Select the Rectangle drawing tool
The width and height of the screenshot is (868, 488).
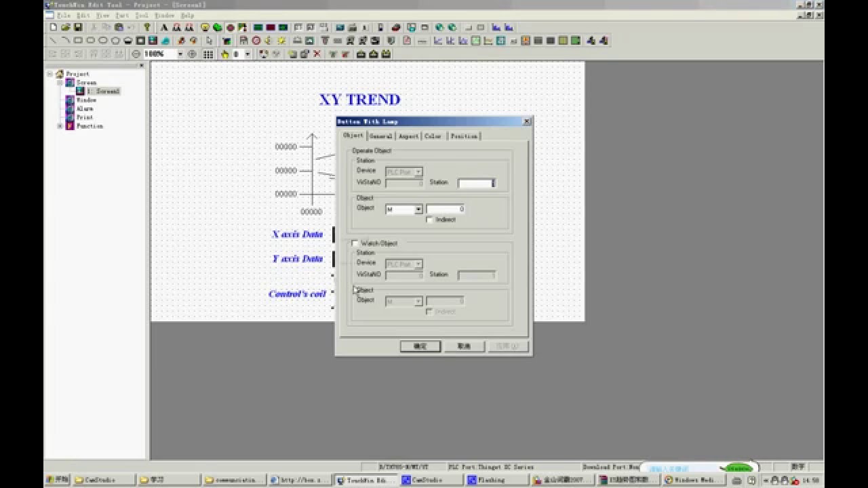78,41
